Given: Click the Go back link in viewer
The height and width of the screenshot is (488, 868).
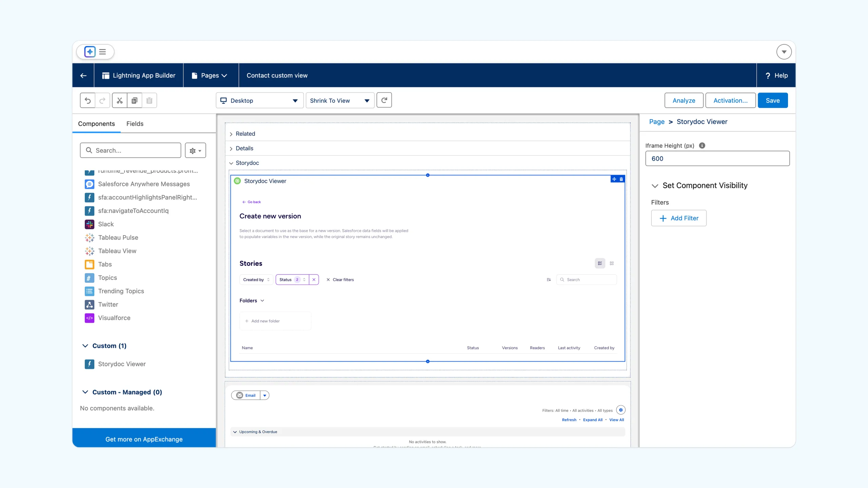Looking at the screenshot, I should click(x=252, y=202).
